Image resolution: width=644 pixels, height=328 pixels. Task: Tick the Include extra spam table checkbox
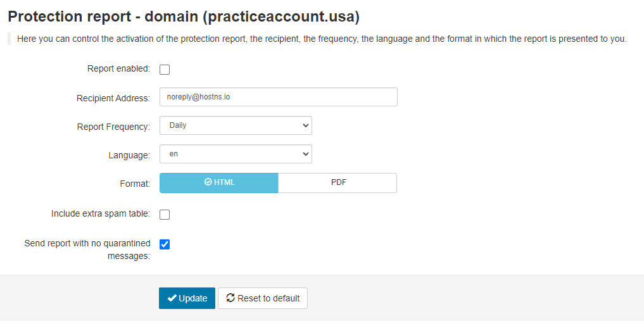point(165,214)
